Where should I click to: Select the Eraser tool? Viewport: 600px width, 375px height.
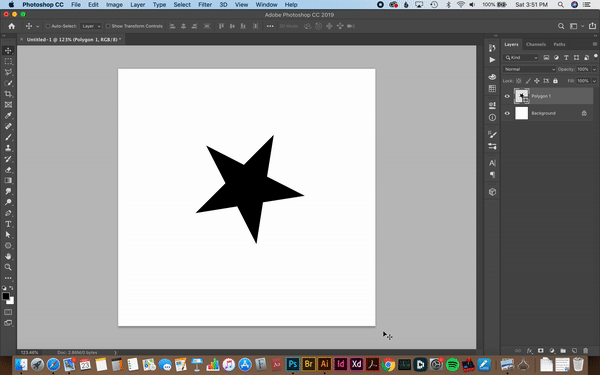8,170
